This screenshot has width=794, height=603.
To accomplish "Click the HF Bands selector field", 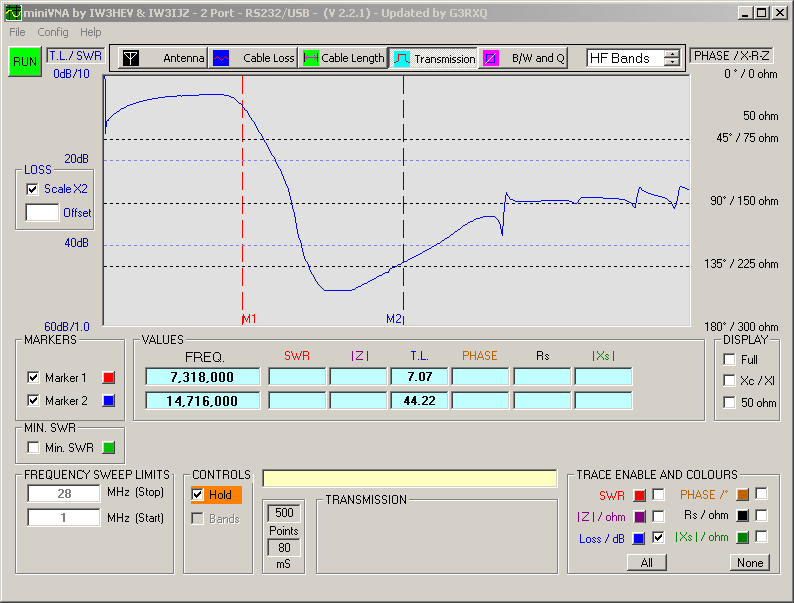I will [625, 58].
